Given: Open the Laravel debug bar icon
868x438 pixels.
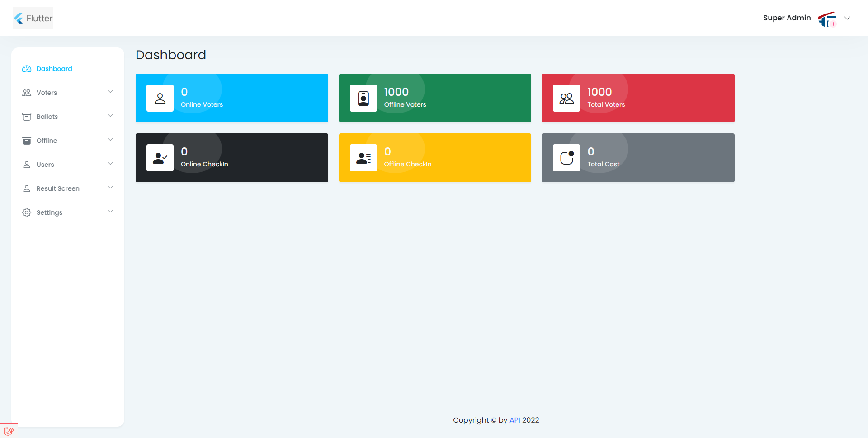Looking at the screenshot, I should tap(9, 431).
